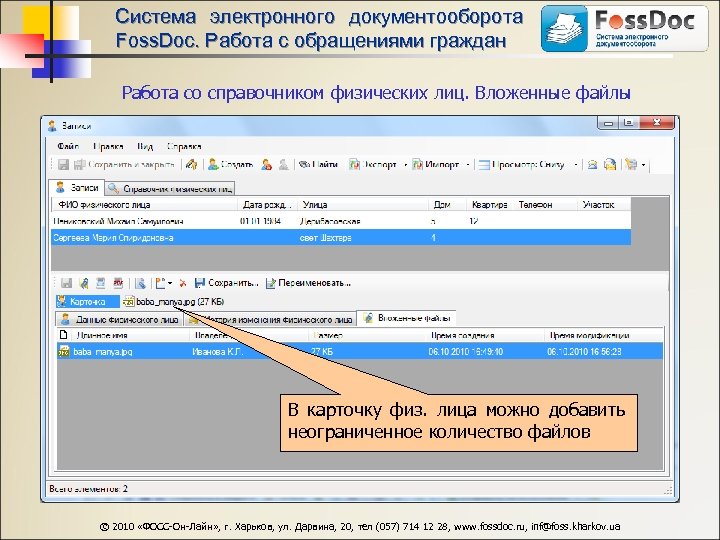Viewport: 720px width, 540px height.
Task: Click the 'Улица' column header
Action: [x=363, y=205]
